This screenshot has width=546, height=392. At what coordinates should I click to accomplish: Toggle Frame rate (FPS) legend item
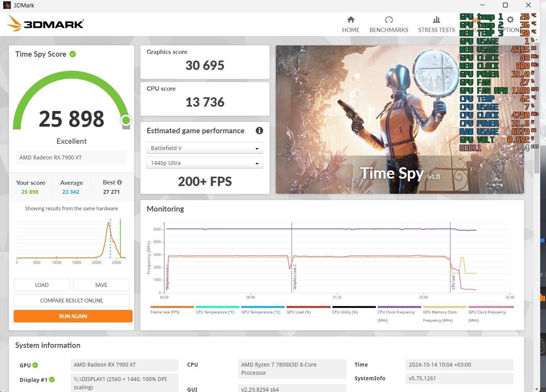click(172, 310)
